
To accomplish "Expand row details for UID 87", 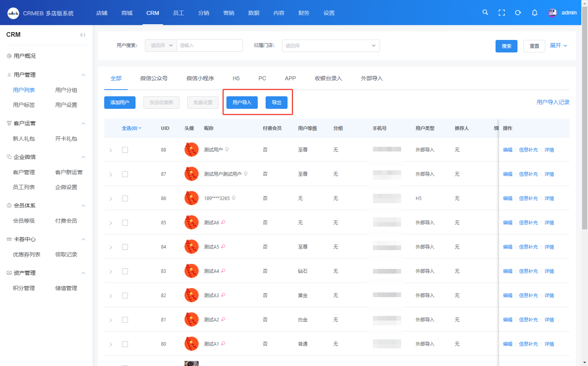I will [x=111, y=174].
